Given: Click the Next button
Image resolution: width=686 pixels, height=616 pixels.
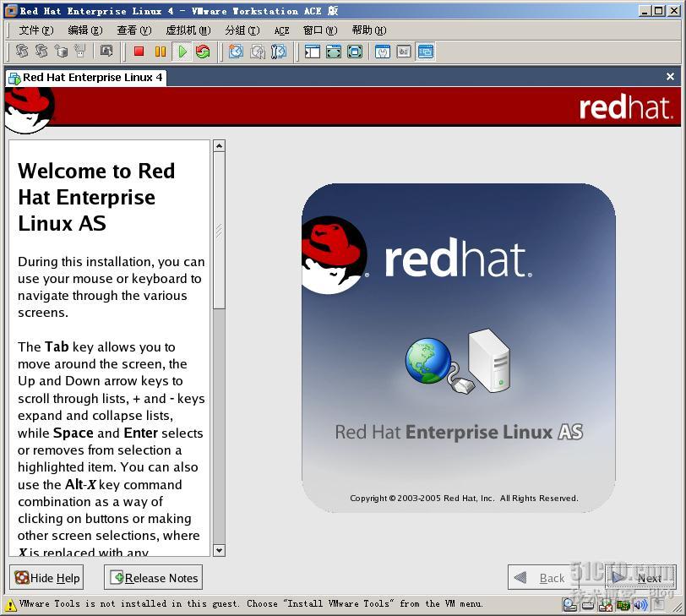Looking at the screenshot, I should 641,577.
